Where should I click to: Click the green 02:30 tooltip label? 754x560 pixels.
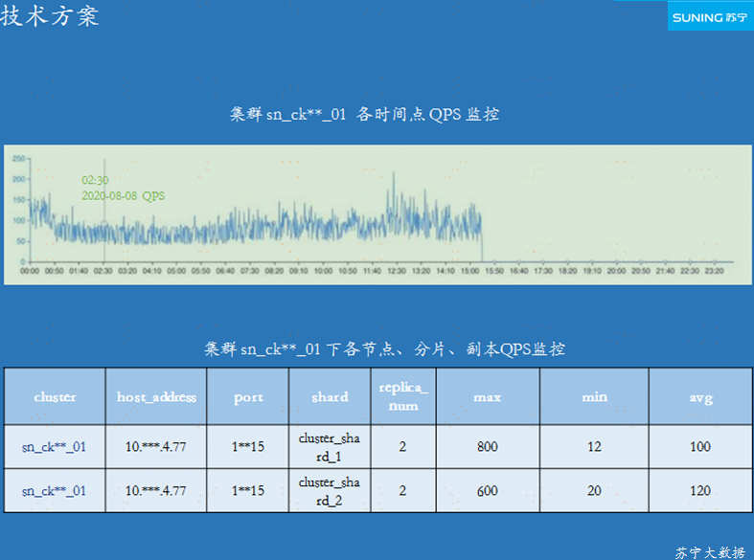[x=95, y=180]
